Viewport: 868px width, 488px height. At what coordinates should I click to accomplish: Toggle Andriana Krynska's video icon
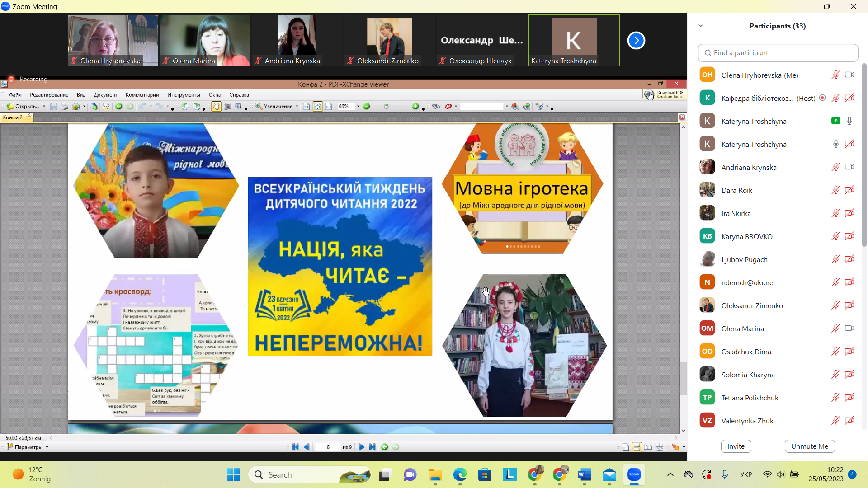[849, 167]
